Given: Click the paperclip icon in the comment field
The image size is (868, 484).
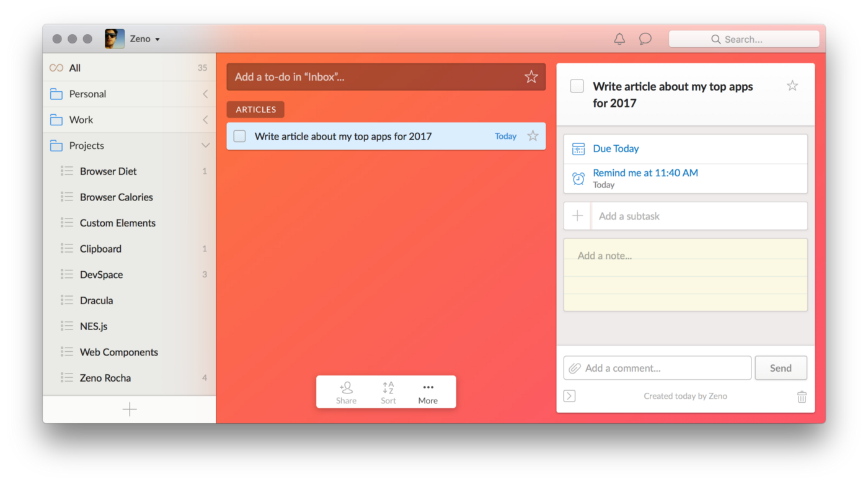Looking at the screenshot, I should click(575, 368).
